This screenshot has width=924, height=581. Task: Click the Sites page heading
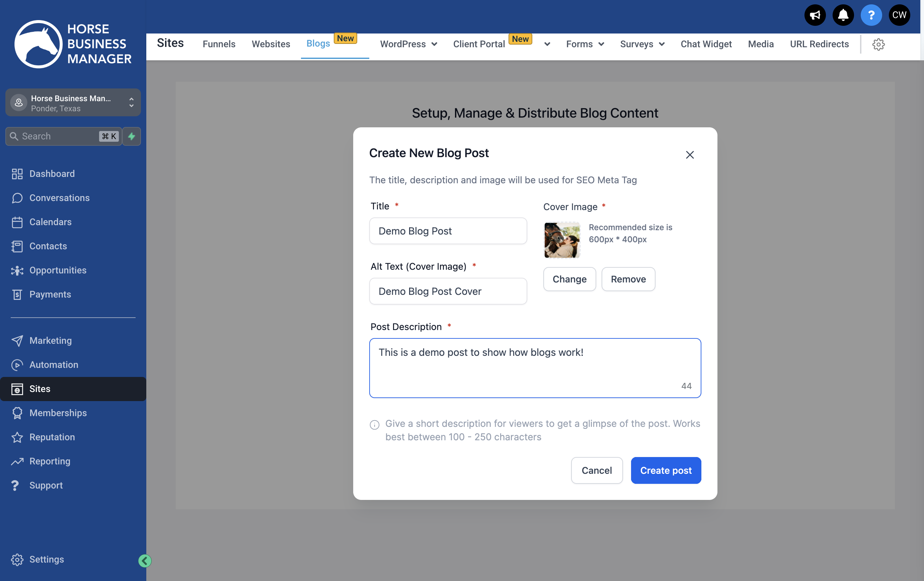[x=170, y=43]
